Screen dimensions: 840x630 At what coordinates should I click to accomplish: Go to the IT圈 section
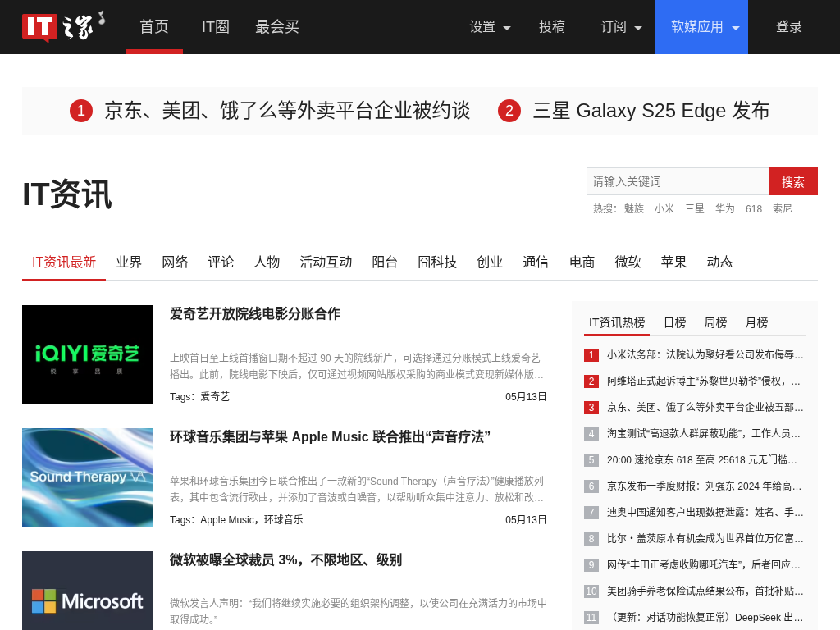tap(216, 27)
